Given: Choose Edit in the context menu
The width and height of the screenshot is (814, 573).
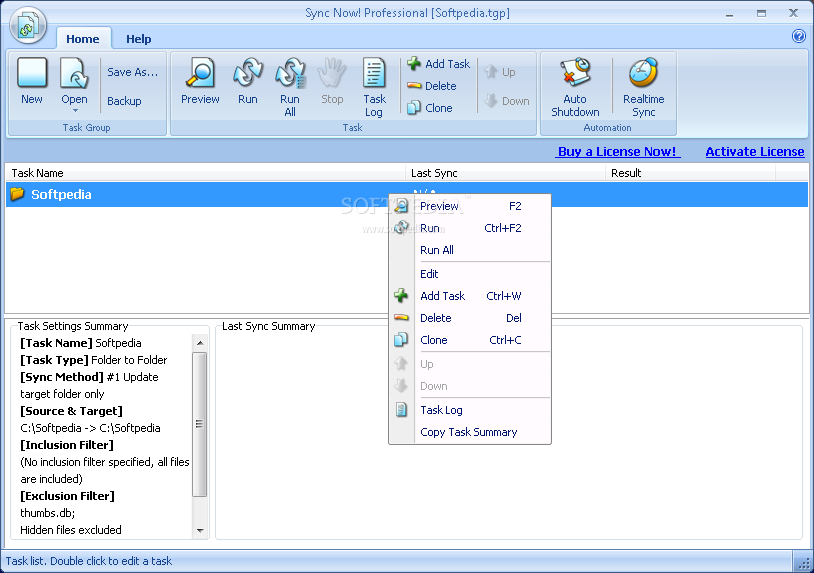Looking at the screenshot, I should coord(470,274).
